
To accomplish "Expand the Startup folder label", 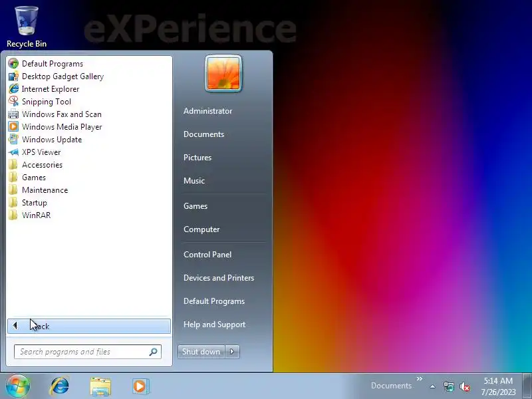I will 35,203.
